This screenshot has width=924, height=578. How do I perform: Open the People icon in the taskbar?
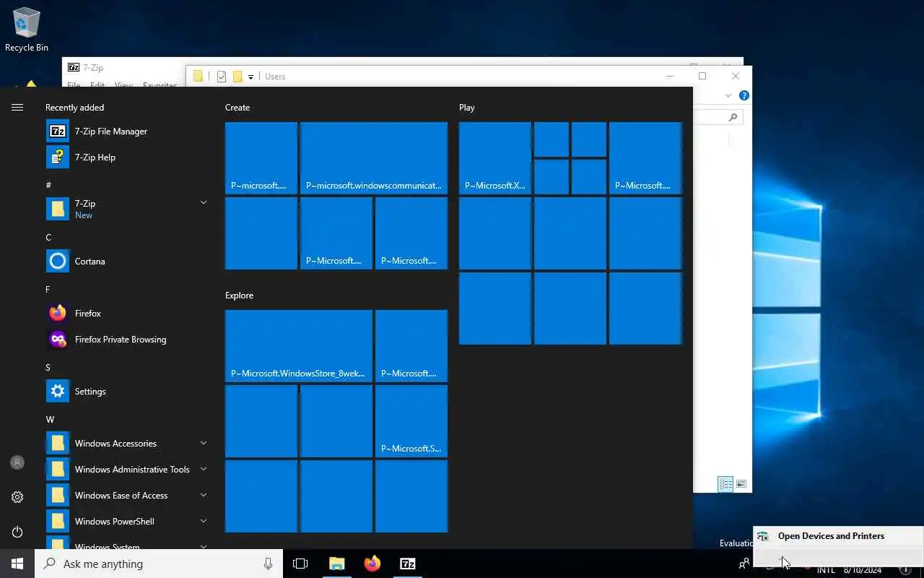point(744,564)
